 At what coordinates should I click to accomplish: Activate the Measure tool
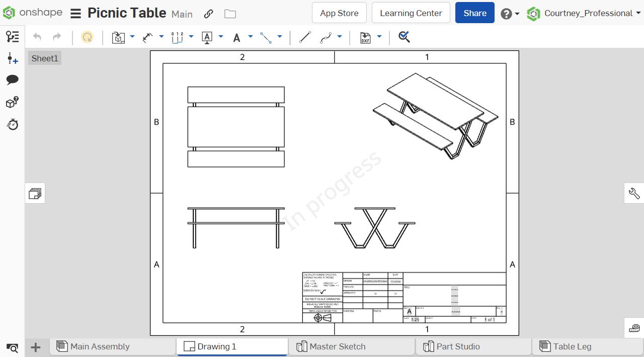point(405,37)
